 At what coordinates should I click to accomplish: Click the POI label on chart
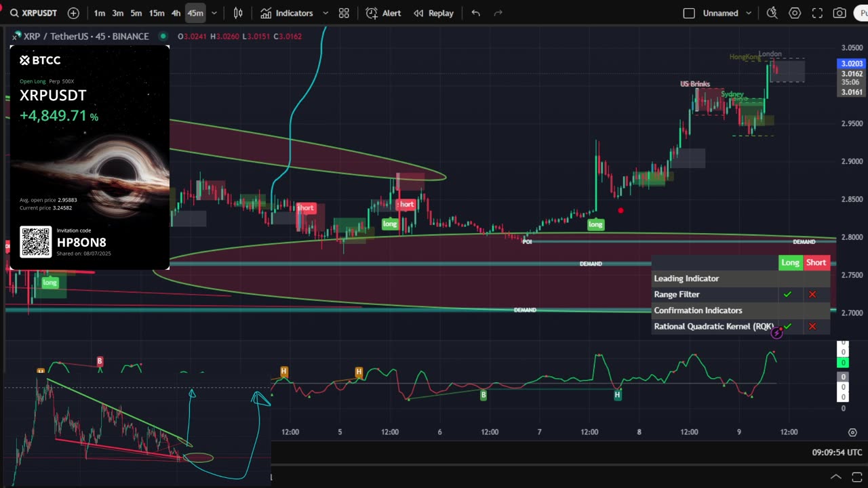point(527,242)
